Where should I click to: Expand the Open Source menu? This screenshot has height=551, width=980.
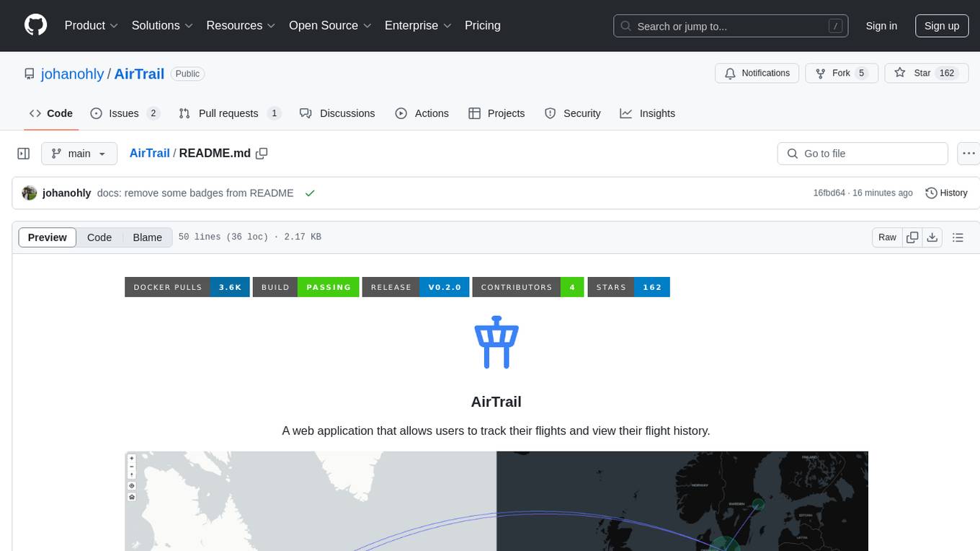(x=330, y=25)
